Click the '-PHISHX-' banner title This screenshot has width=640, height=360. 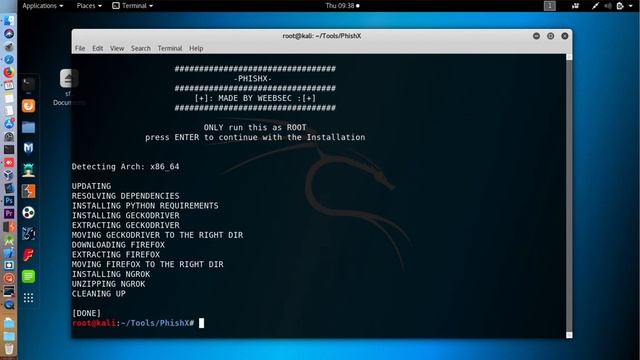tap(253, 78)
